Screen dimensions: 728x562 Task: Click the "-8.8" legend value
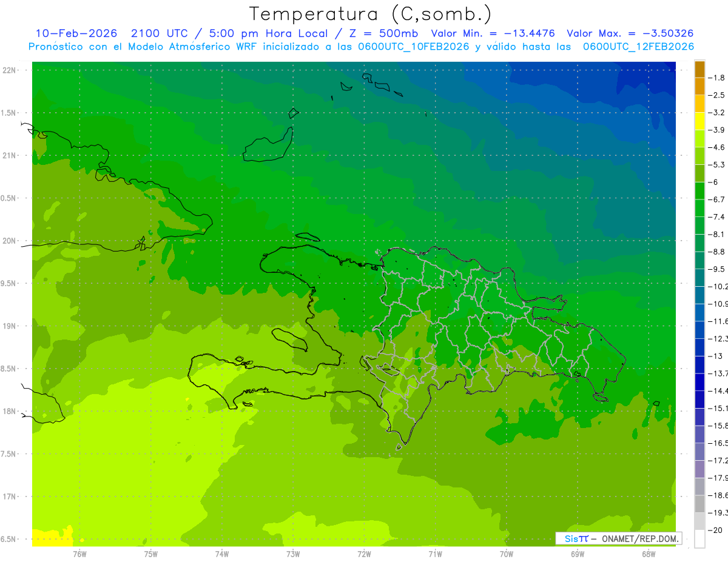[x=717, y=252]
